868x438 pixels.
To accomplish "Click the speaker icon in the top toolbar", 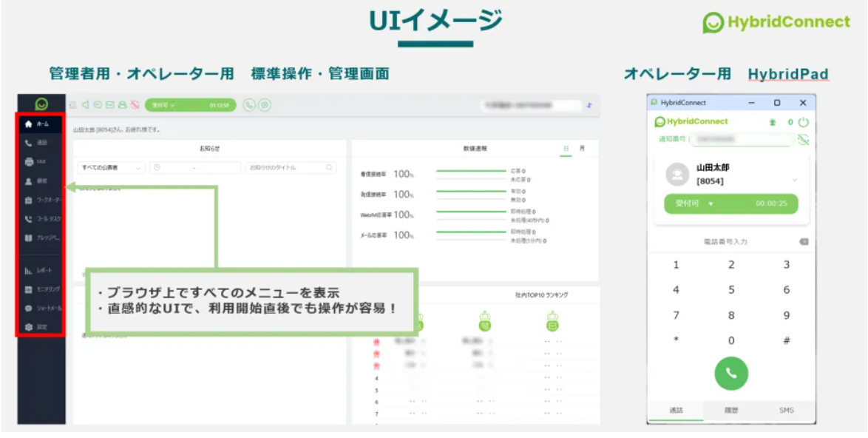I will pos(86,104).
